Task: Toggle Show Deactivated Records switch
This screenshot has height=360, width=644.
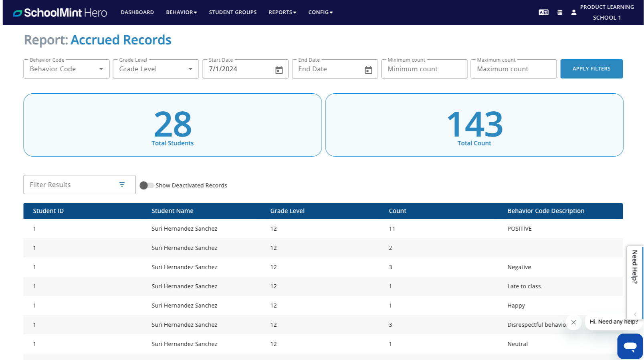Action: (146, 185)
